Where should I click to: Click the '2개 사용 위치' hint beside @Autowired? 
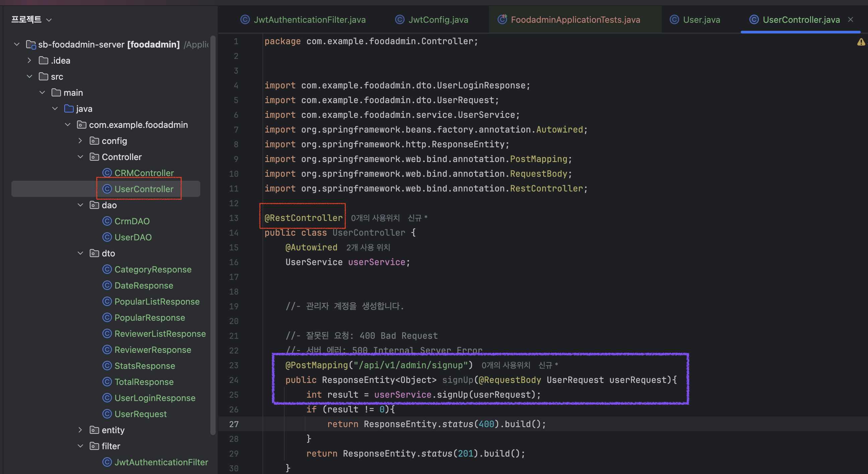pos(368,247)
